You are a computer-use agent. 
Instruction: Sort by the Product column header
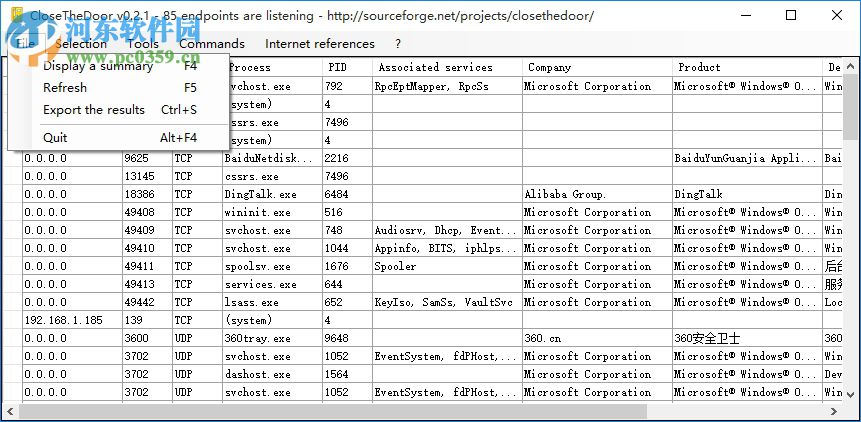(747, 67)
